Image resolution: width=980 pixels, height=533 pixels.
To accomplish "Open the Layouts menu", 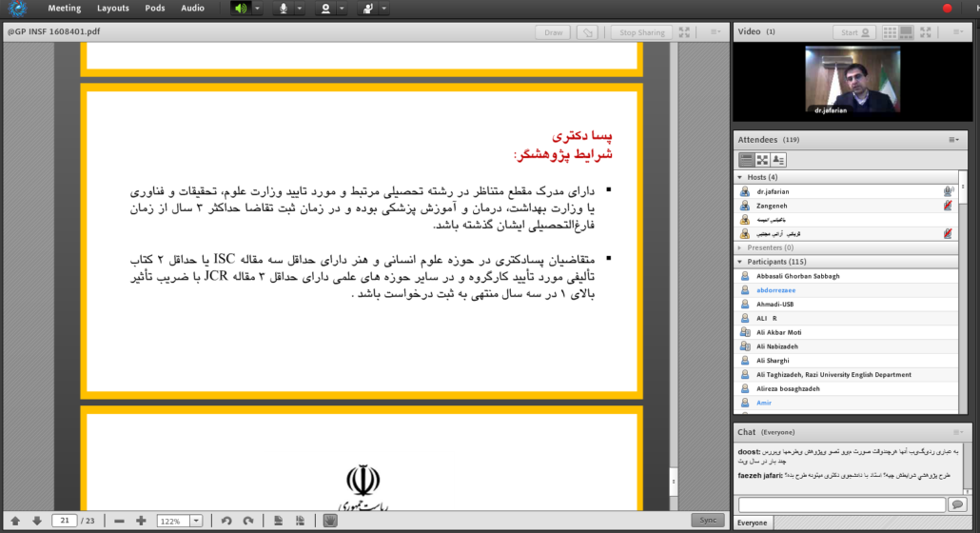I will point(112,9).
